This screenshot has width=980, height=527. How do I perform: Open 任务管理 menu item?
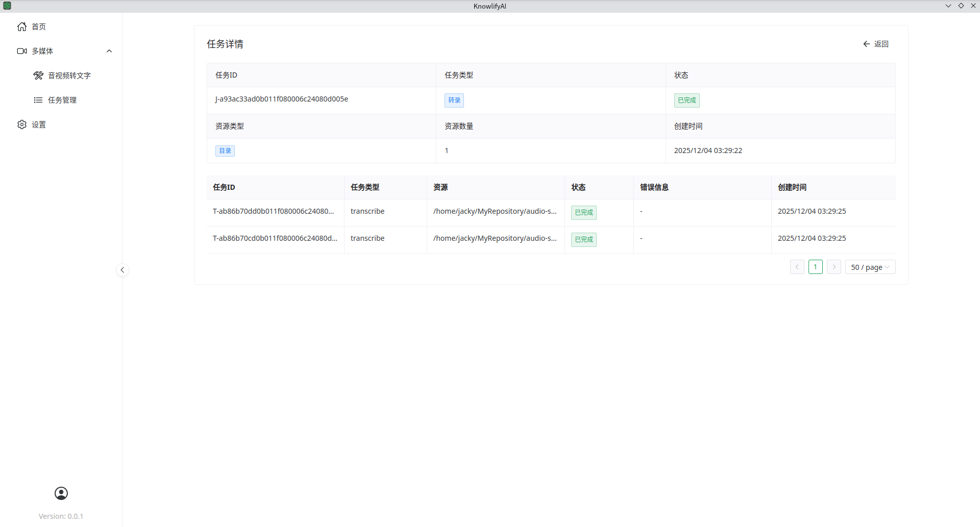[62, 100]
